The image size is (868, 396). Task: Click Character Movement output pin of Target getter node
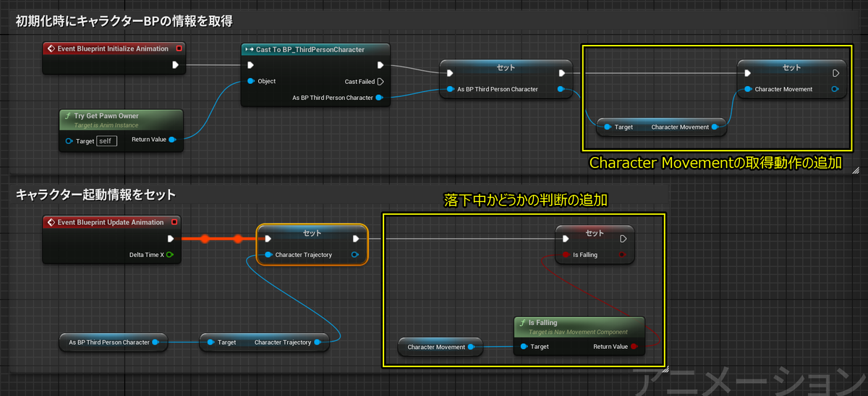click(x=715, y=127)
